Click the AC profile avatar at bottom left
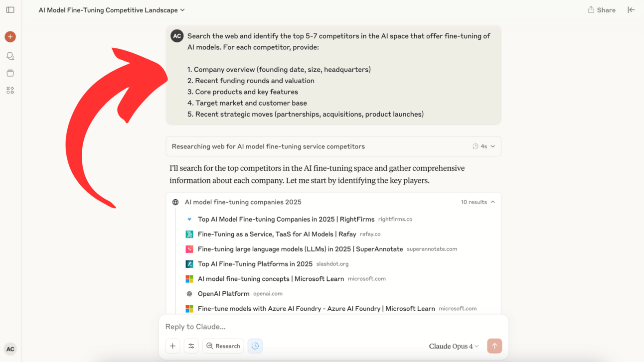The height and width of the screenshot is (362, 644). pos(10,349)
